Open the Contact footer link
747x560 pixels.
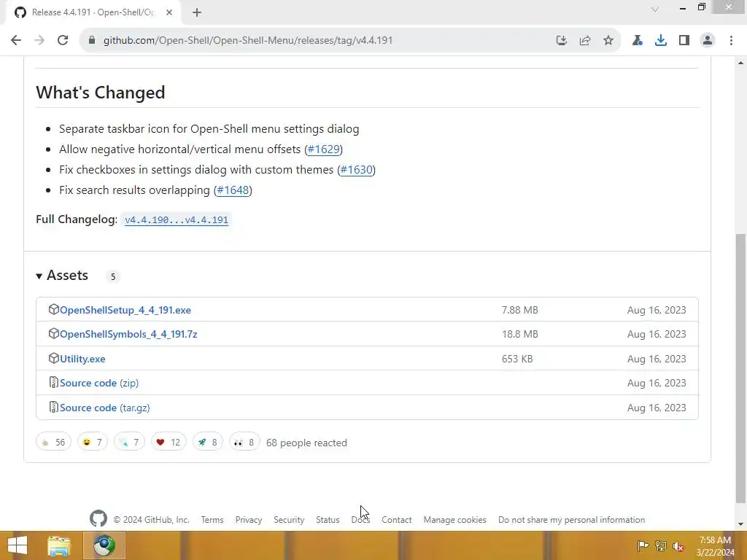click(x=396, y=520)
